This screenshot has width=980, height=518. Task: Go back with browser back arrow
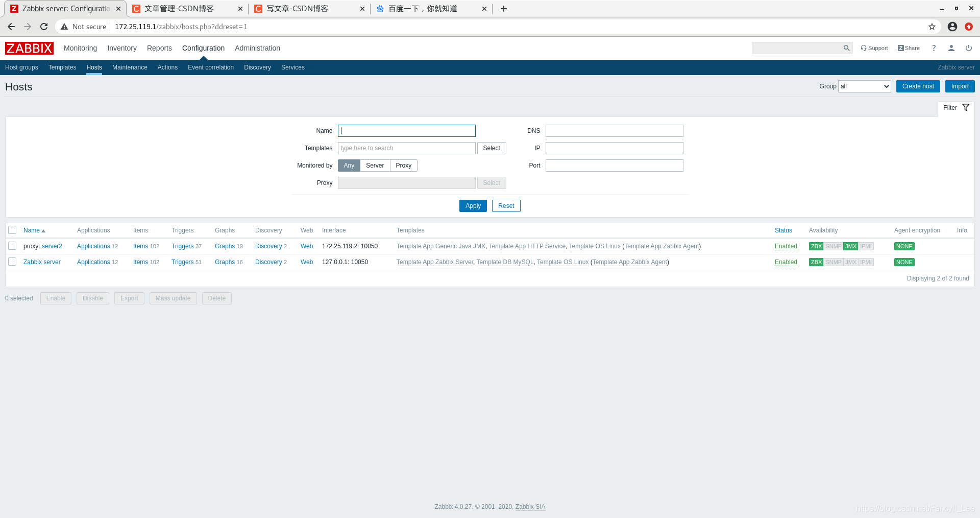[x=11, y=27]
